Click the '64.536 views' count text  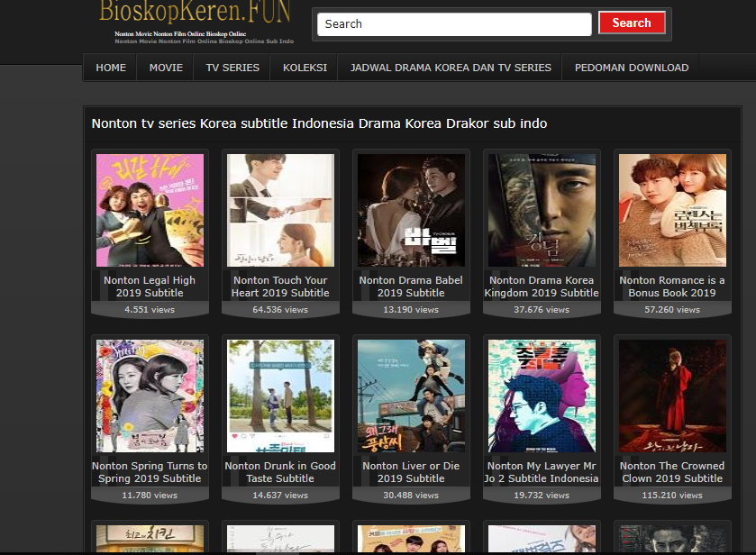pos(280,310)
